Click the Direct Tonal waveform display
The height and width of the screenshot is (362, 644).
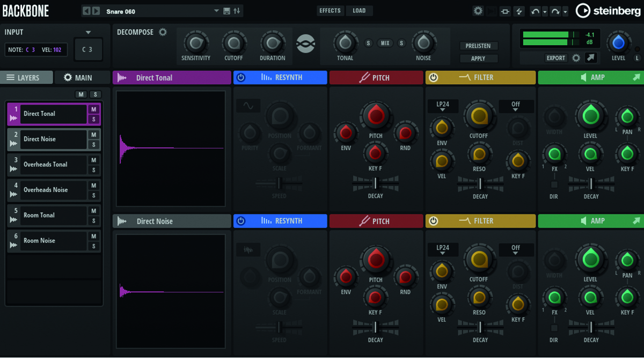(x=171, y=149)
